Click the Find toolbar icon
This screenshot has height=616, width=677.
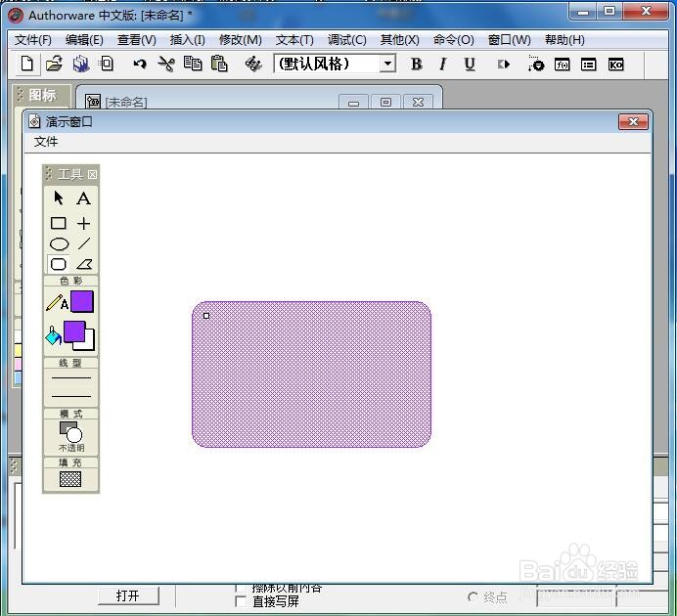pyautogui.click(x=253, y=64)
